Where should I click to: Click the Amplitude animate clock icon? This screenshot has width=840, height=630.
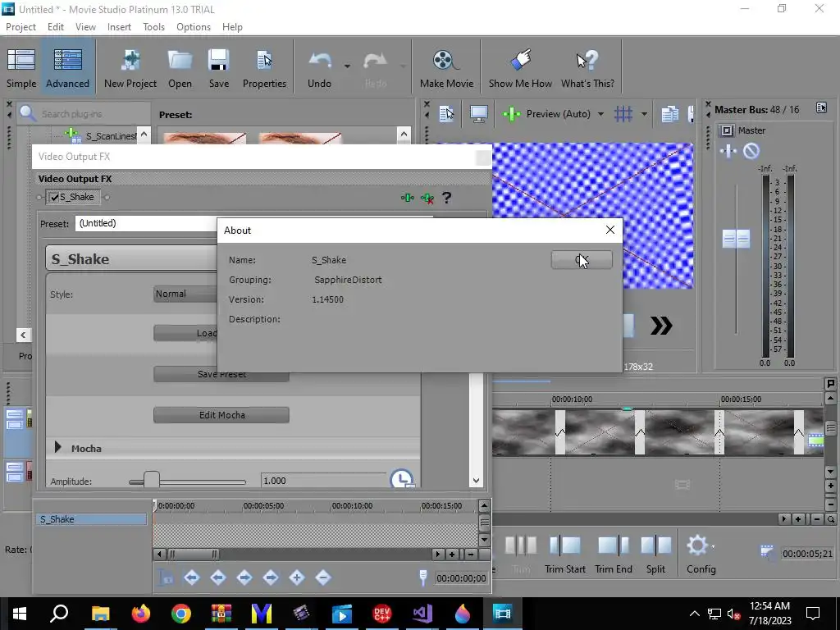click(402, 479)
